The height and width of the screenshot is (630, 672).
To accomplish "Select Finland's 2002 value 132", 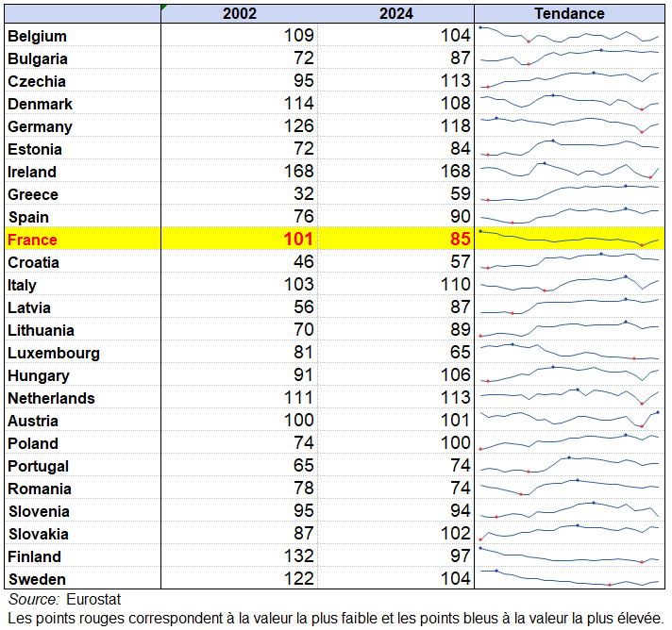I will 298,555.
